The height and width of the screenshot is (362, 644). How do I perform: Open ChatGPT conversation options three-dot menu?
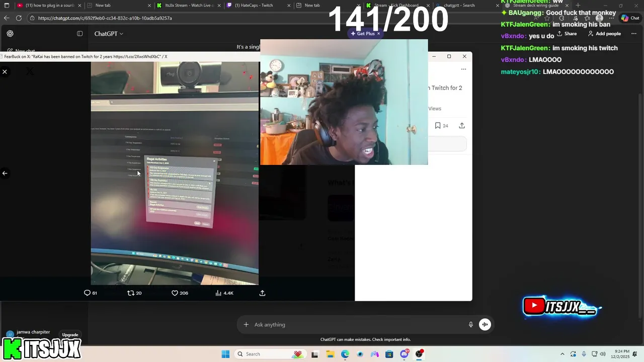click(x=633, y=34)
